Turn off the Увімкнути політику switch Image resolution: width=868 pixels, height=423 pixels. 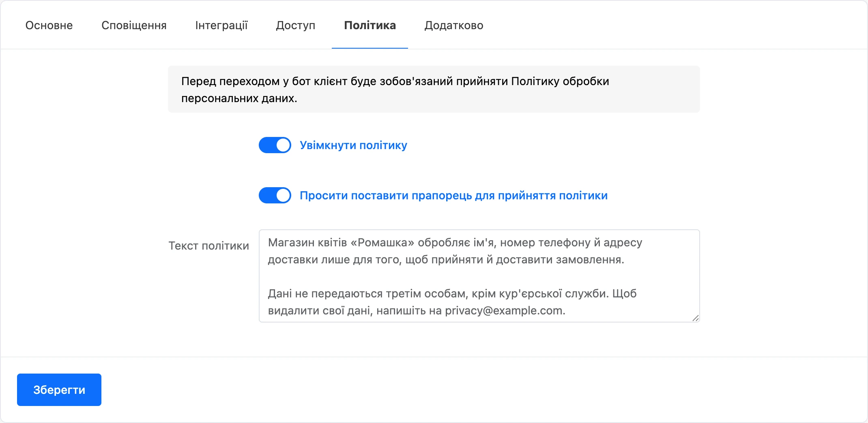[x=275, y=145]
